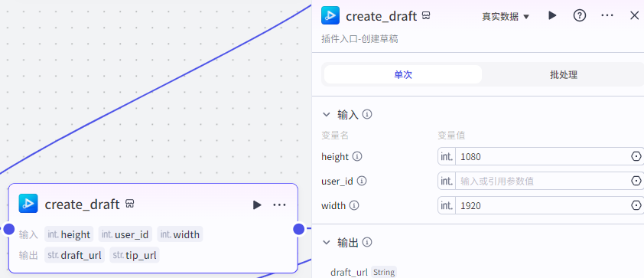Viewport: 644px width, 278px height.
Task: Open reference picker for user_id field
Action: click(636, 181)
